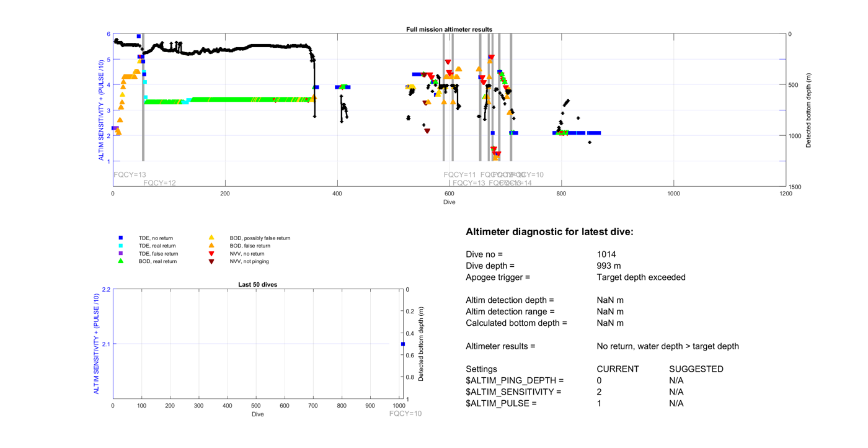Screen dimensions: 868x448
Task: Click the suggested N/A for $ALTIM_PULSE
Action: pyautogui.click(x=676, y=403)
